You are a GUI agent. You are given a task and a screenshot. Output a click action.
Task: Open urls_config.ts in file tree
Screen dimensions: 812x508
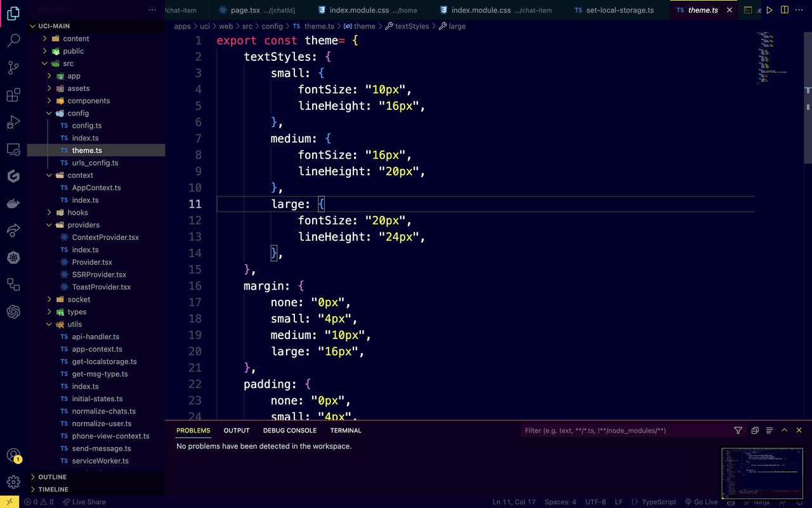pos(95,163)
